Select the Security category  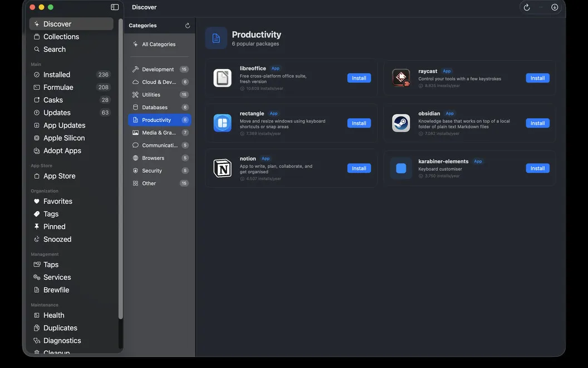pos(159,171)
